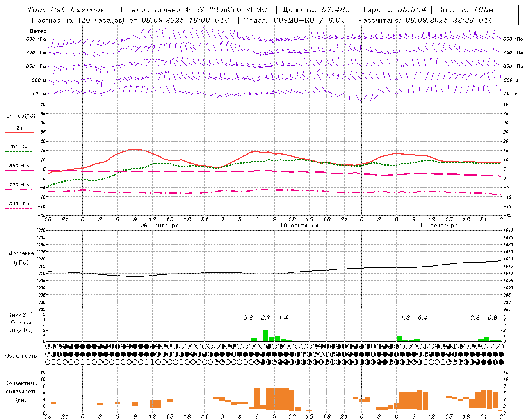Click the computed time 08.09.2025 22:38 UTC
The width and height of the screenshot is (525, 420).
pyautogui.click(x=450, y=20)
